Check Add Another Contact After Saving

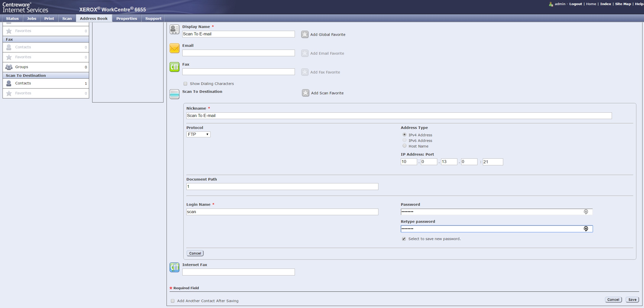(173, 301)
